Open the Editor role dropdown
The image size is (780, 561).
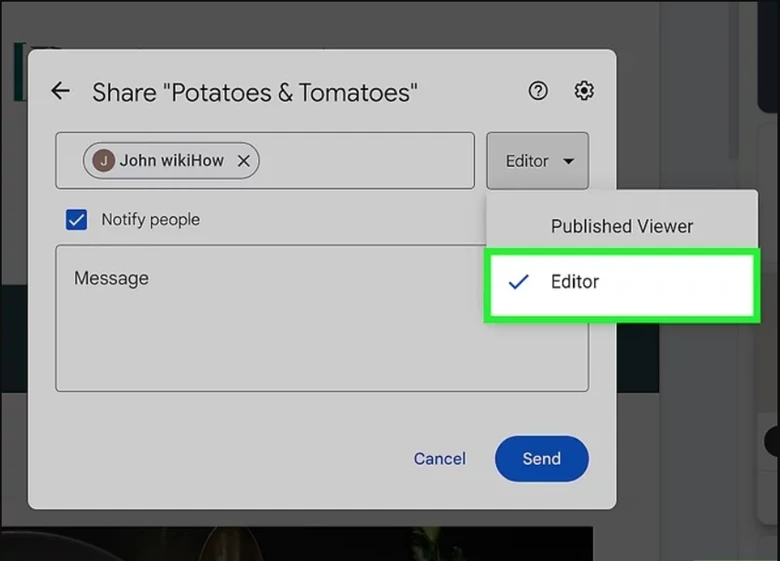[x=537, y=161]
